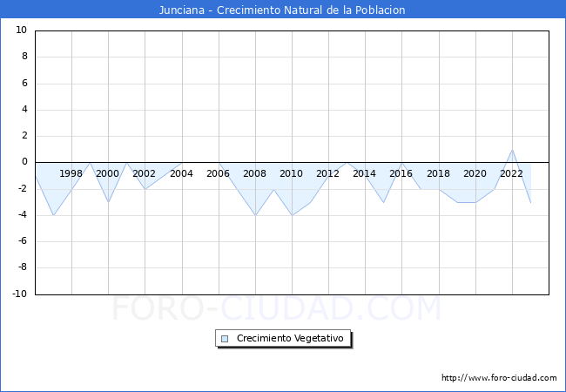Select the 2000 year label
The width and height of the screenshot is (566, 392).
click(x=107, y=173)
